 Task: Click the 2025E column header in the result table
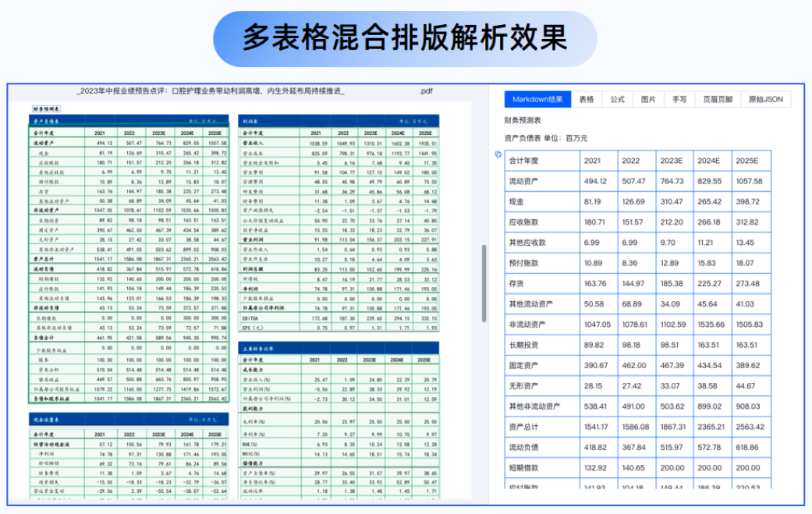pyautogui.click(x=751, y=161)
